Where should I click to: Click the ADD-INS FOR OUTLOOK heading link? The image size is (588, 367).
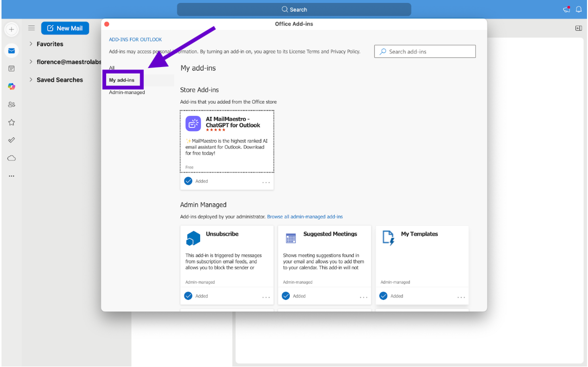tap(136, 39)
